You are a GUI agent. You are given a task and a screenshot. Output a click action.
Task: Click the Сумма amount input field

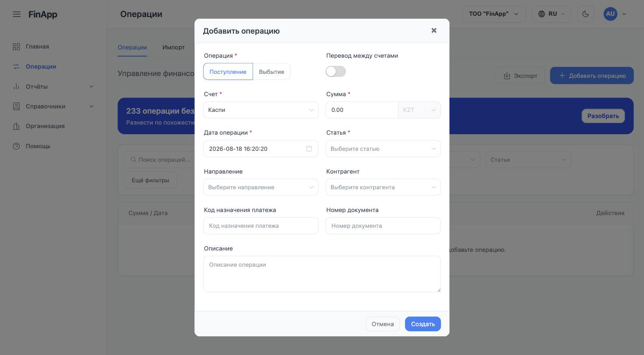pos(362,110)
